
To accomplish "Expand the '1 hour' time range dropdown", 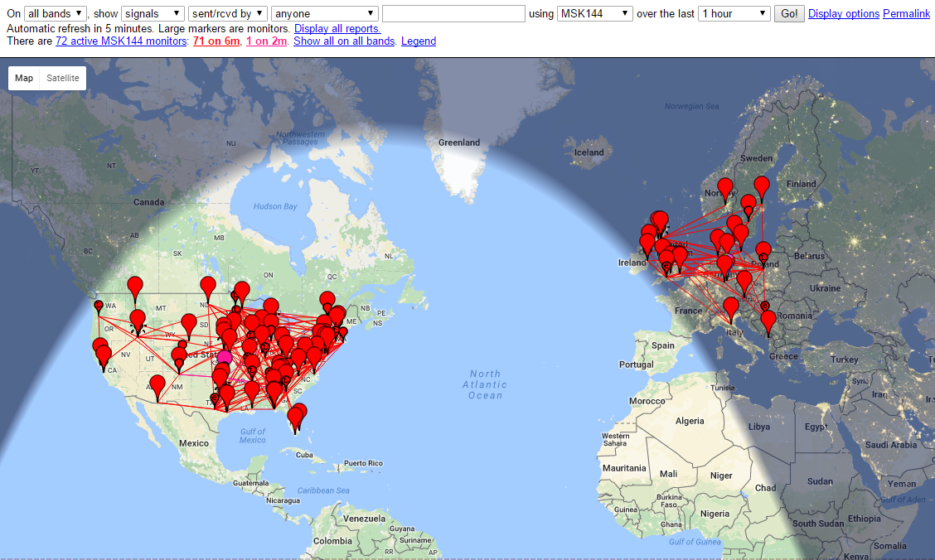I will coord(734,14).
